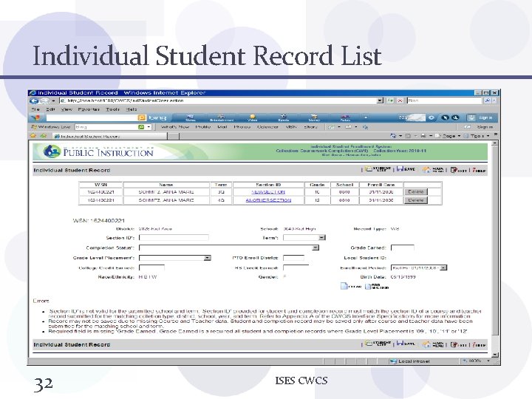Click the browser Back arrow button
The width and height of the screenshot is (532, 399).
tap(33, 100)
